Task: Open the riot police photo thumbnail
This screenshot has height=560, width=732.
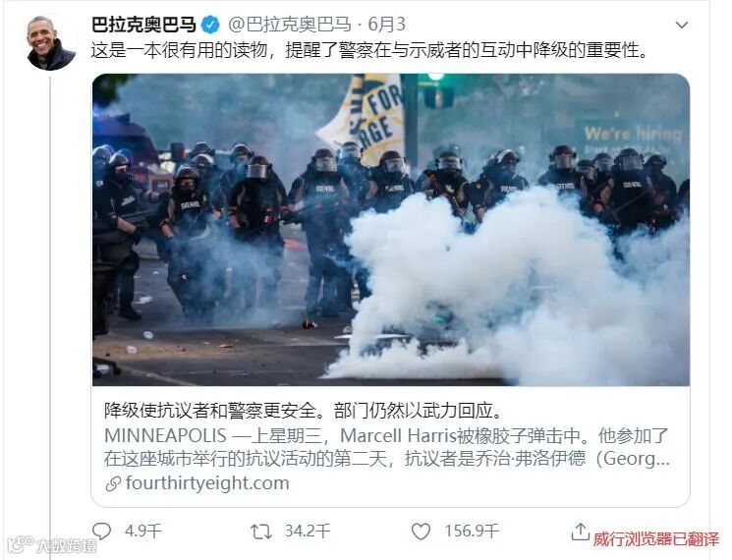Action: (x=391, y=230)
